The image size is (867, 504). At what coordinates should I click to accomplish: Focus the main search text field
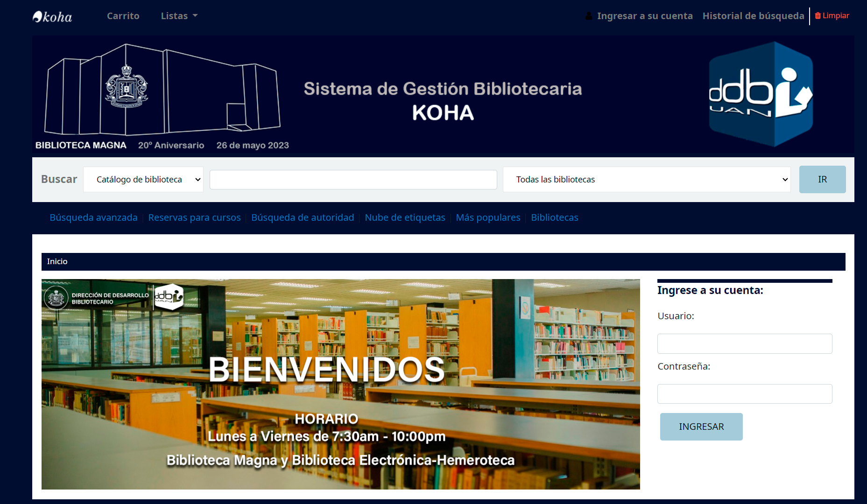pos(353,180)
